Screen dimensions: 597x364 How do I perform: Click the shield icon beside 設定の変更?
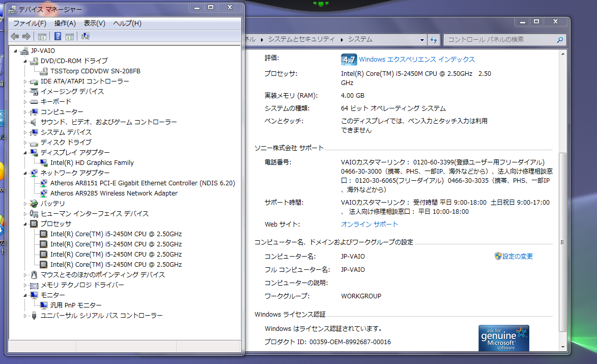click(498, 256)
